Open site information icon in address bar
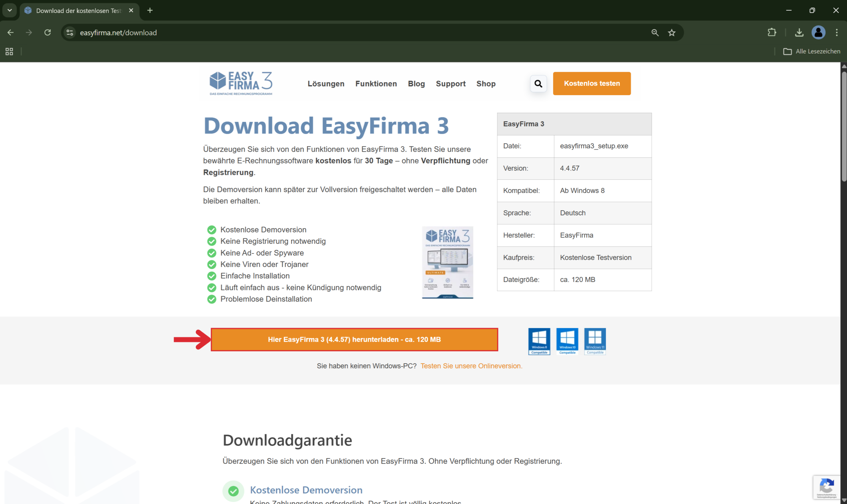The height and width of the screenshot is (504, 847). (x=70, y=33)
